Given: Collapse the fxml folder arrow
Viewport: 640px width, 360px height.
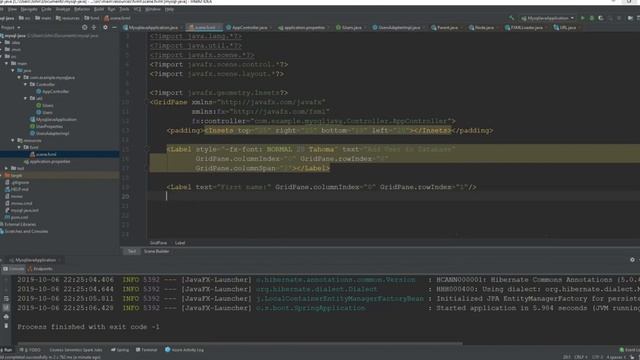Looking at the screenshot, I should pos(19,147).
